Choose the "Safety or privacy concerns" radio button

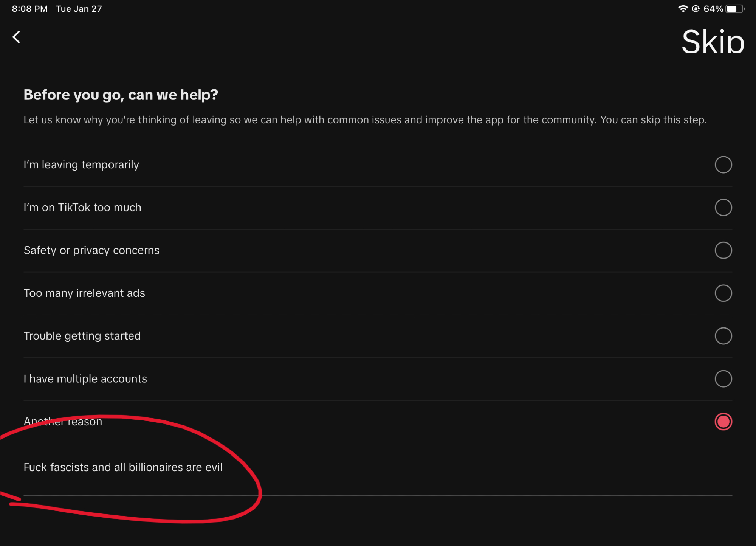(x=723, y=250)
